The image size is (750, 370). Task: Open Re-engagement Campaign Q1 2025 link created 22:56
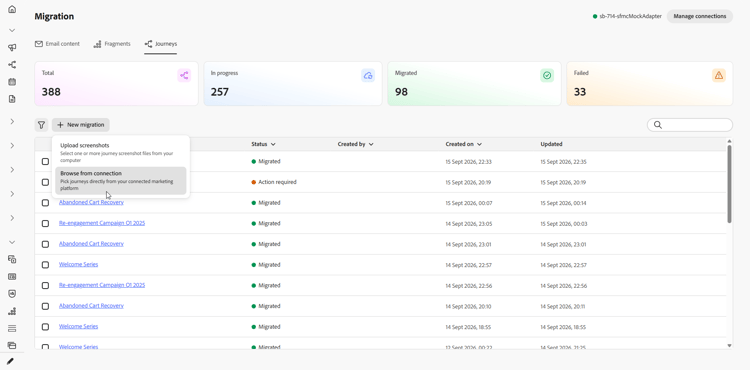pyautogui.click(x=102, y=285)
